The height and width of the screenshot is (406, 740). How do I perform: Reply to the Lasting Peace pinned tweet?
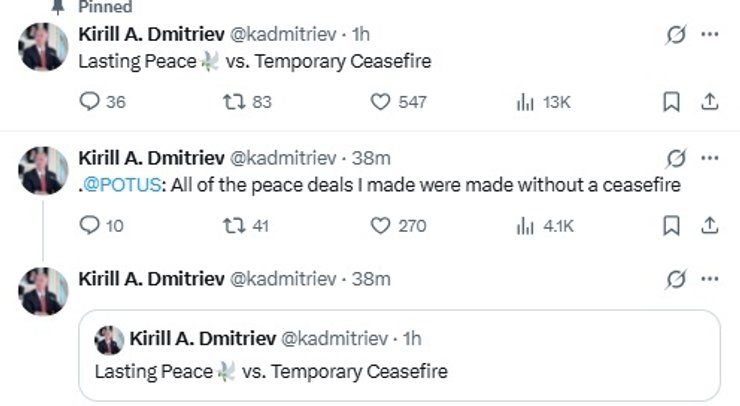pos(89,101)
